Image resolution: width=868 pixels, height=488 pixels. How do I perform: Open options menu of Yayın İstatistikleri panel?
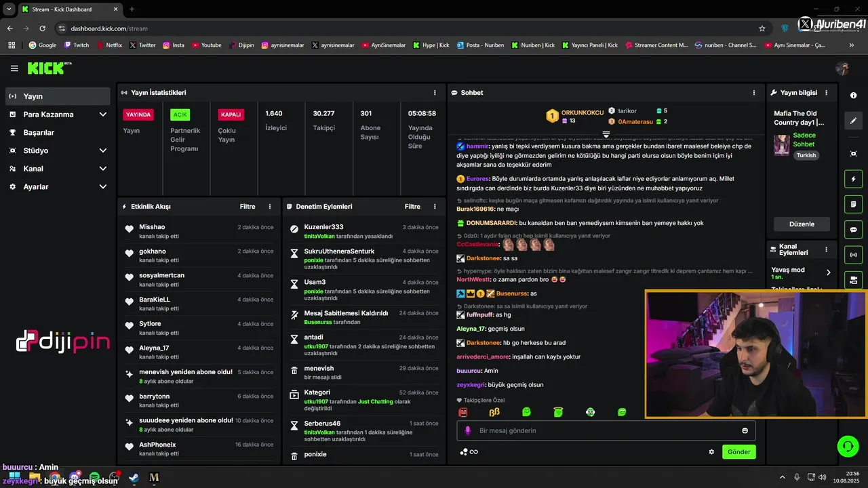(x=435, y=92)
